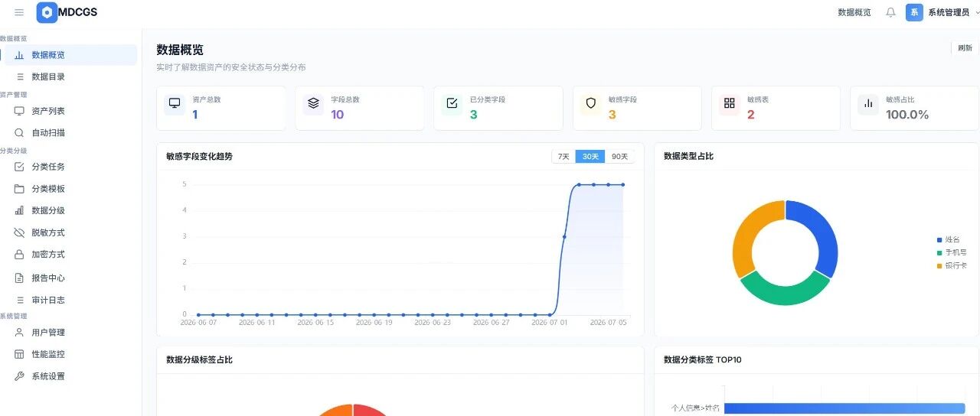Click the lock icon beside 加密方式
980x416 pixels.
pyautogui.click(x=19, y=254)
